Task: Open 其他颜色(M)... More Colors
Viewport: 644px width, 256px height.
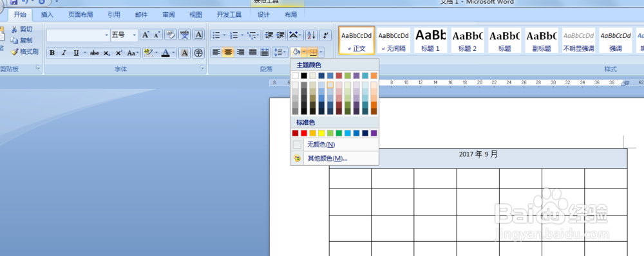Action: tap(334, 158)
